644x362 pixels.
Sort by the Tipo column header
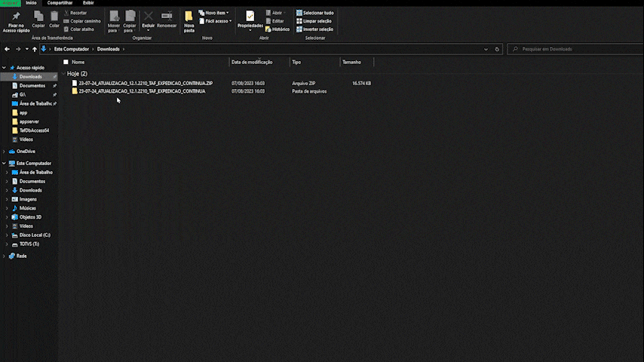296,62
